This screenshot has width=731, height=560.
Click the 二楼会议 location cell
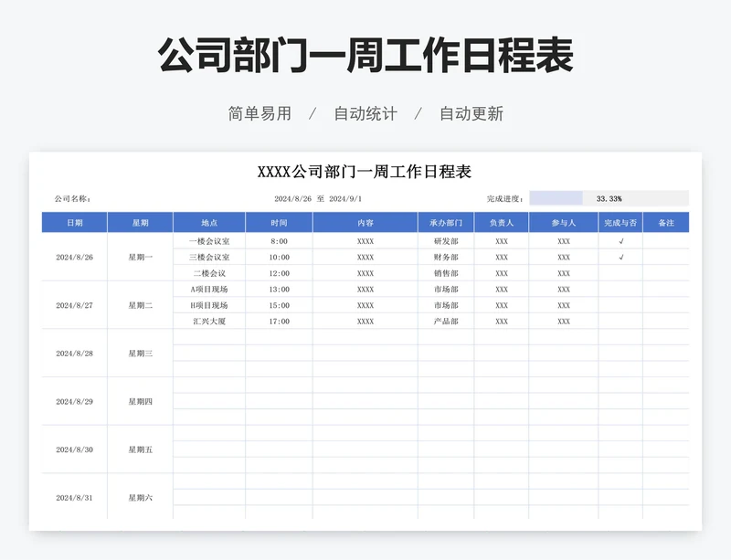click(209, 273)
